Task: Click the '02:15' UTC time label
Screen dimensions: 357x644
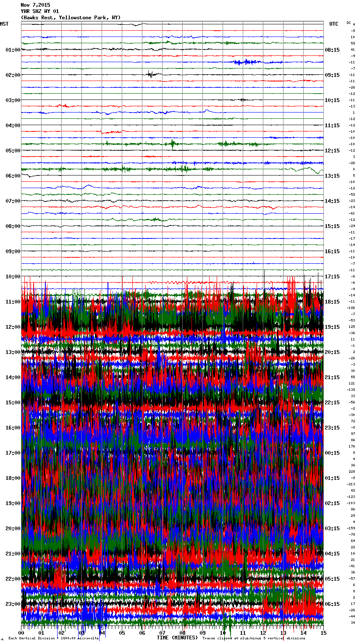Action: (332, 503)
